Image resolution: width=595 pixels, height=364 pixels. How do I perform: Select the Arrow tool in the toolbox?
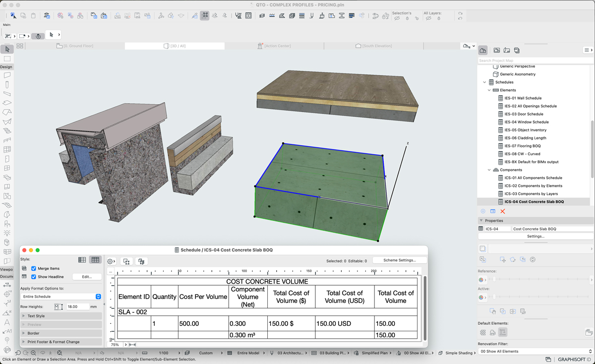click(7, 50)
